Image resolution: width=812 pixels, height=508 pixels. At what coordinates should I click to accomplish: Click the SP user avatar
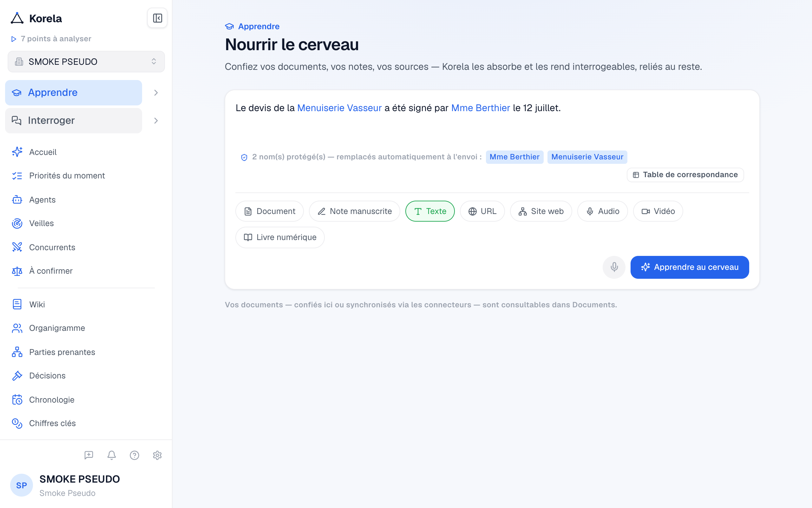pyautogui.click(x=22, y=485)
